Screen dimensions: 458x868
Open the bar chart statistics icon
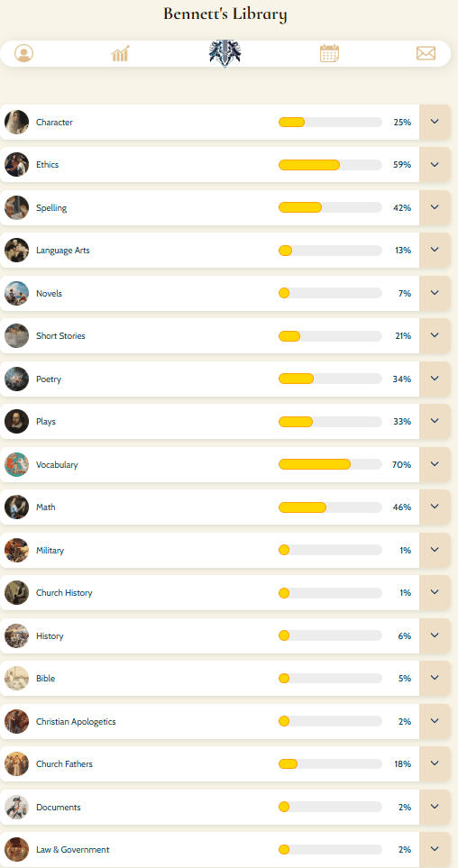[120, 54]
